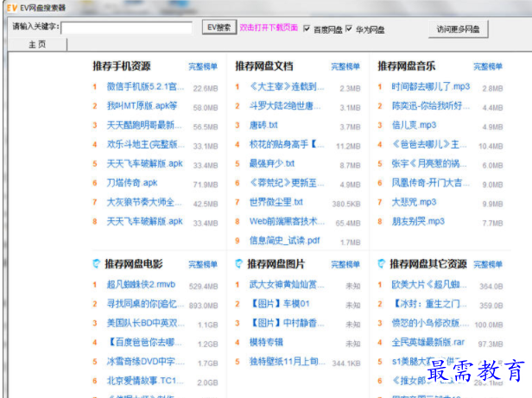Screen dimensions: 532x398
Task: Open 完整榜单 link for 推荐网盘其它资源
Action: pos(488,264)
